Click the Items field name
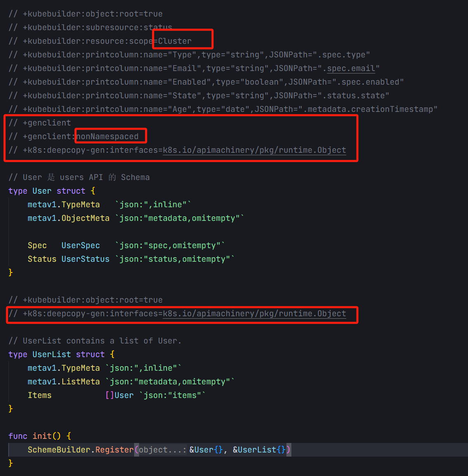 [40, 395]
